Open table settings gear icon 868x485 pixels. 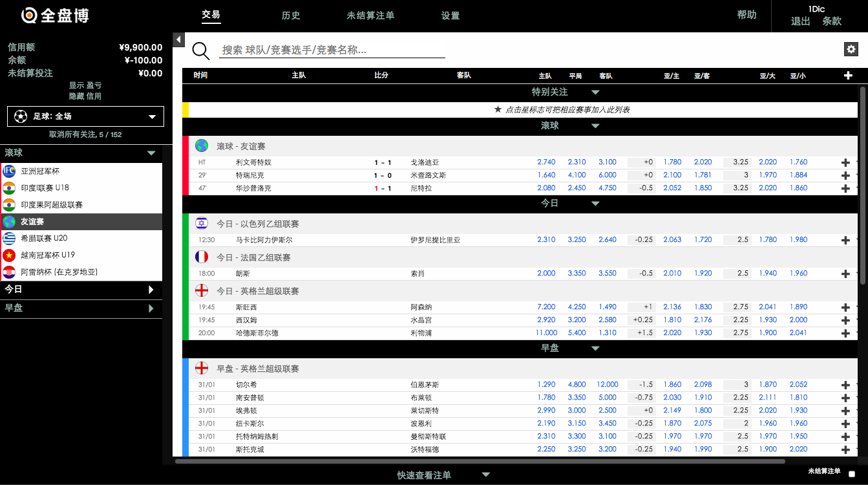coord(851,49)
